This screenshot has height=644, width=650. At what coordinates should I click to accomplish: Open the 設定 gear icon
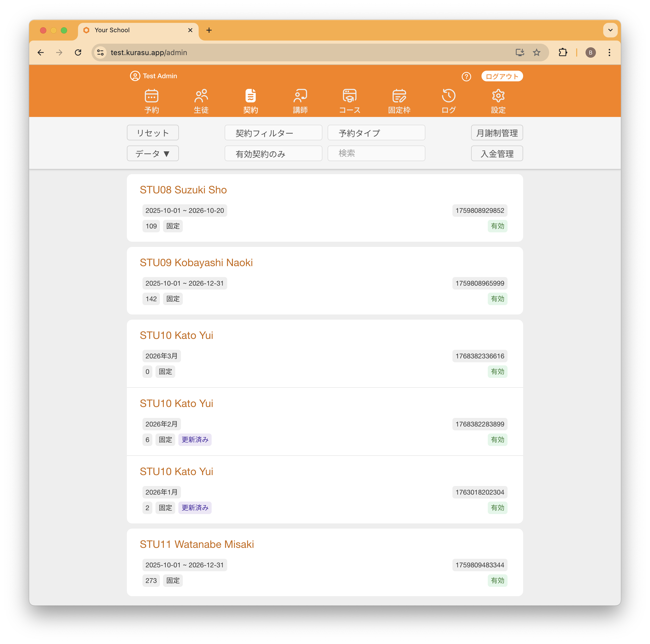click(498, 96)
